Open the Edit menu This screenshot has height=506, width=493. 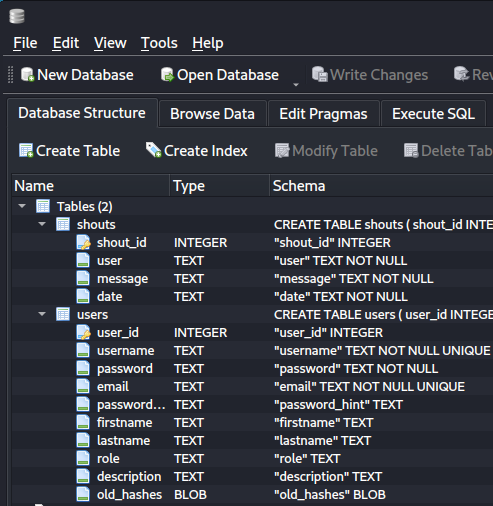pyautogui.click(x=66, y=43)
